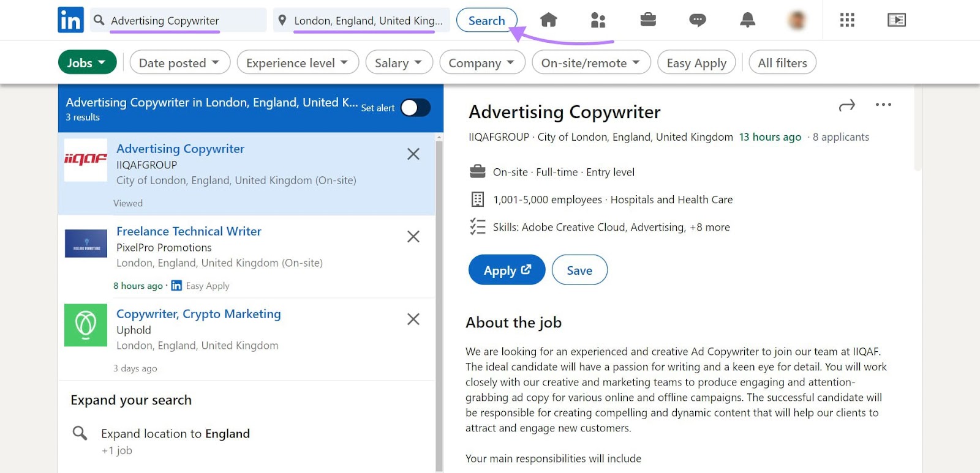980x473 pixels.
Task: Open the My Network icon
Action: point(597,19)
